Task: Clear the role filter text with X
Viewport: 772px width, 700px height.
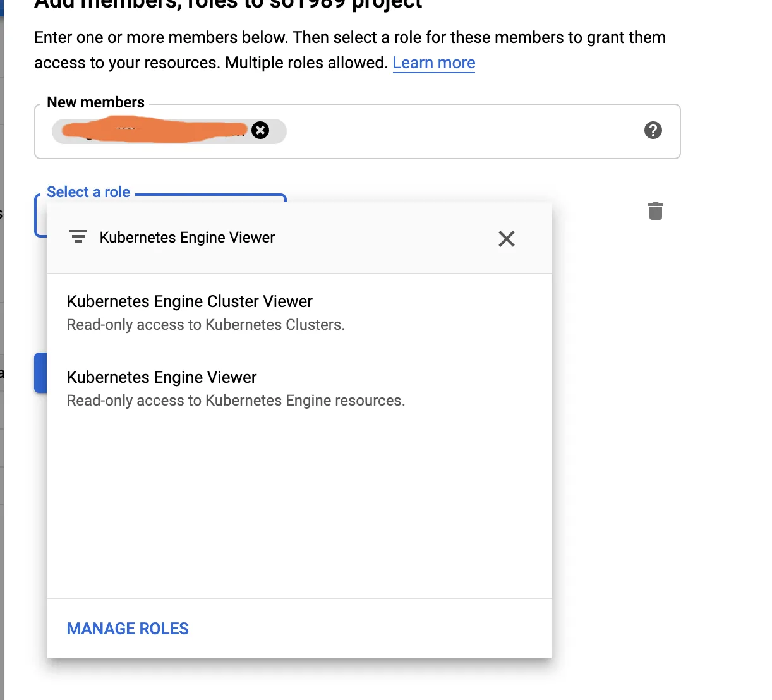Action: (x=506, y=238)
